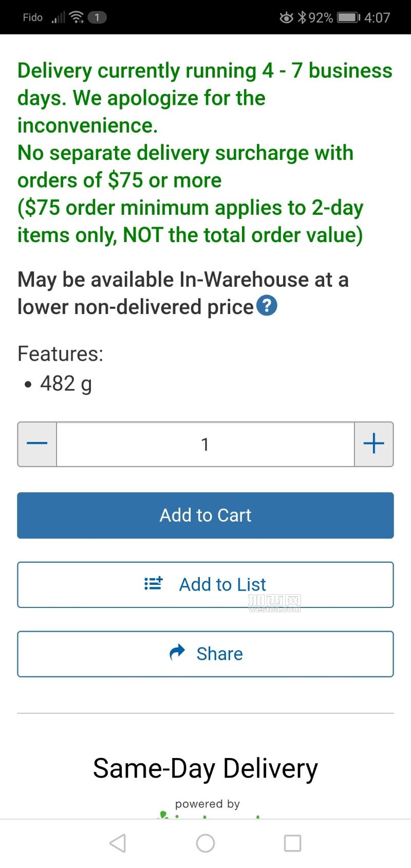Screen dimensions: 411x868
Task: Tap the Android back navigation button
Action: click(x=118, y=843)
